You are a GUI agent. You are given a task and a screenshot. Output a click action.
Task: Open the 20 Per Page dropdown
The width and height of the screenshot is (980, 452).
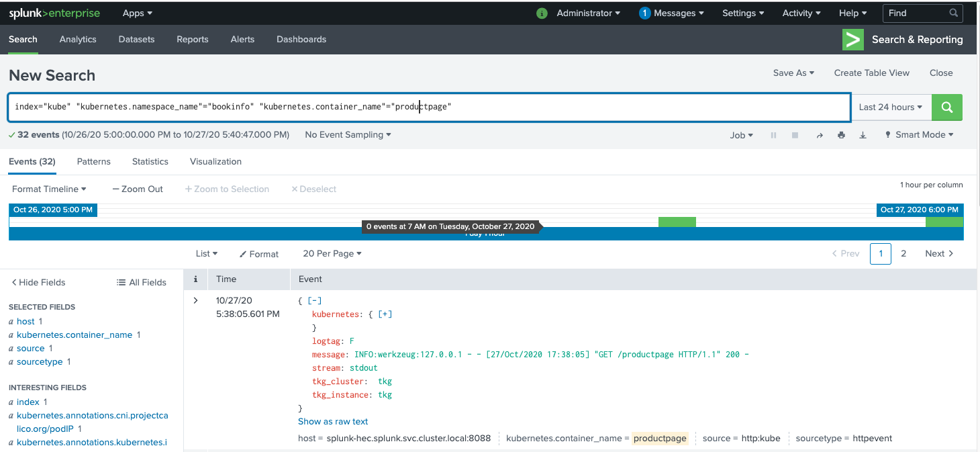click(332, 254)
